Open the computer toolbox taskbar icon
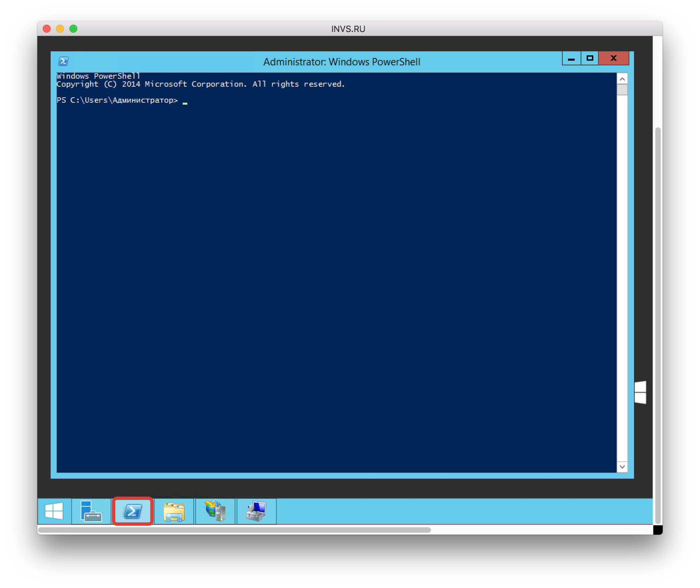The image size is (700, 588). point(256,511)
